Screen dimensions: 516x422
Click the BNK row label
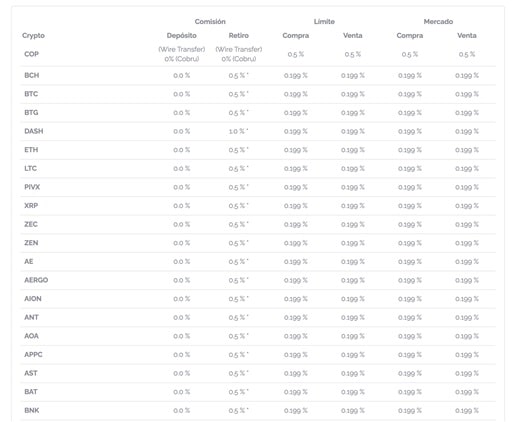tap(32, 410)
